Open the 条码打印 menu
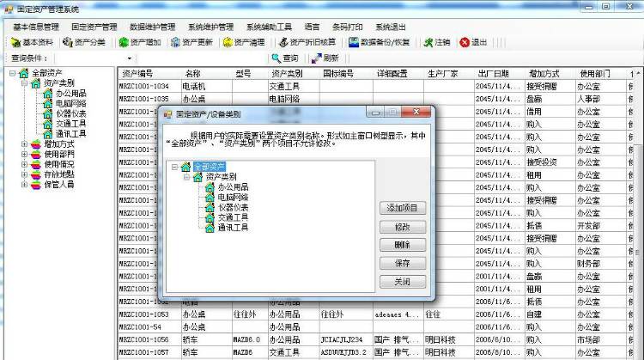The height and width of the screenshot is (360, 644). (348, 27)
